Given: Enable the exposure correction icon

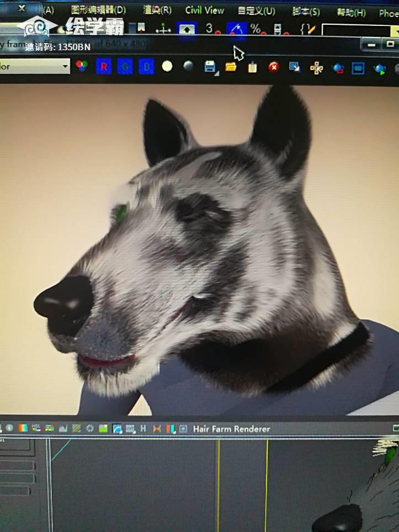Looking at the screenshot, I should (x=90, y=428).
